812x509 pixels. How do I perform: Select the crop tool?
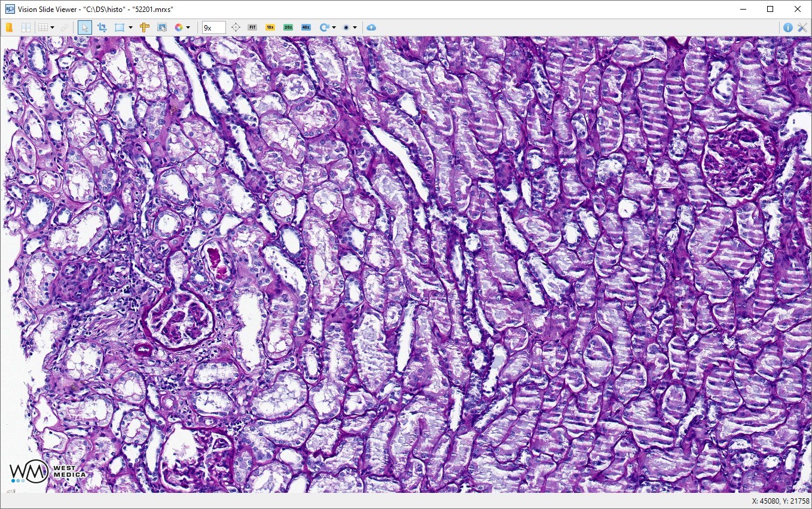coord(102,27)
